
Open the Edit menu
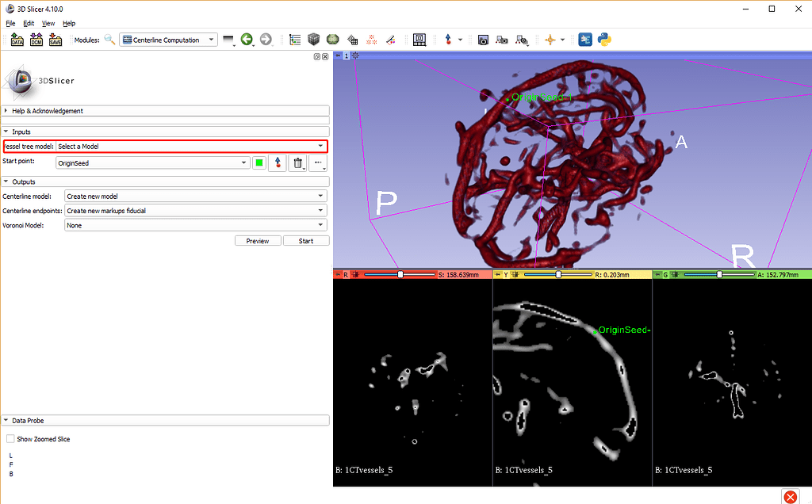click(x=29, y=23)
